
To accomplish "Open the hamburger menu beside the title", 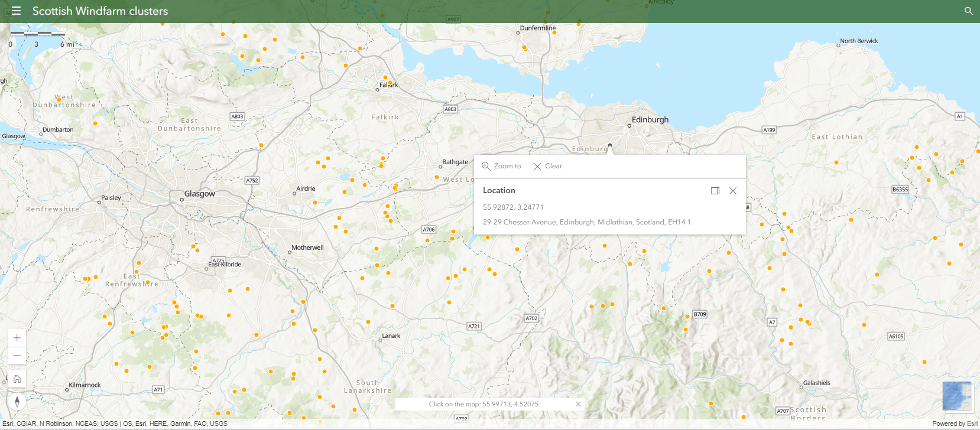I will click(16, 11).
